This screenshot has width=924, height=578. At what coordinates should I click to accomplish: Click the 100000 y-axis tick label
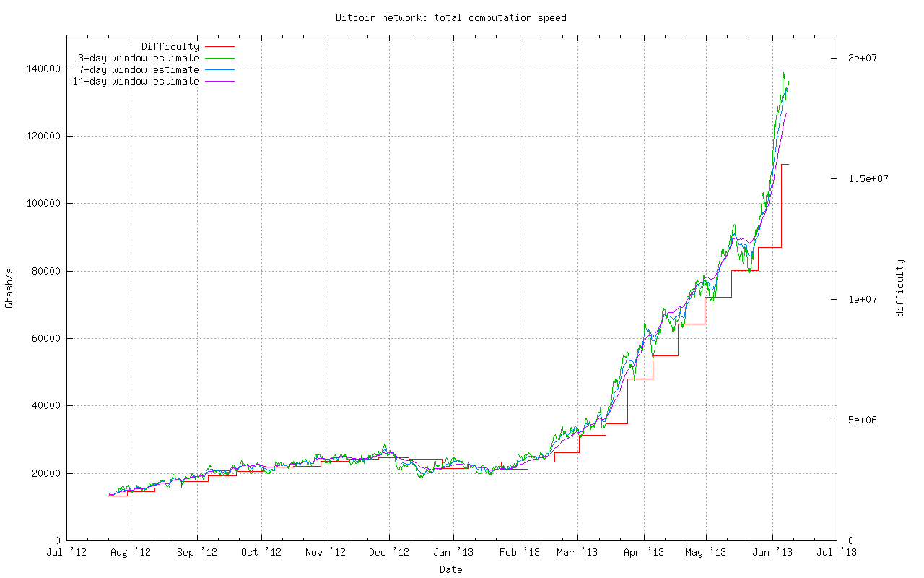43,203
